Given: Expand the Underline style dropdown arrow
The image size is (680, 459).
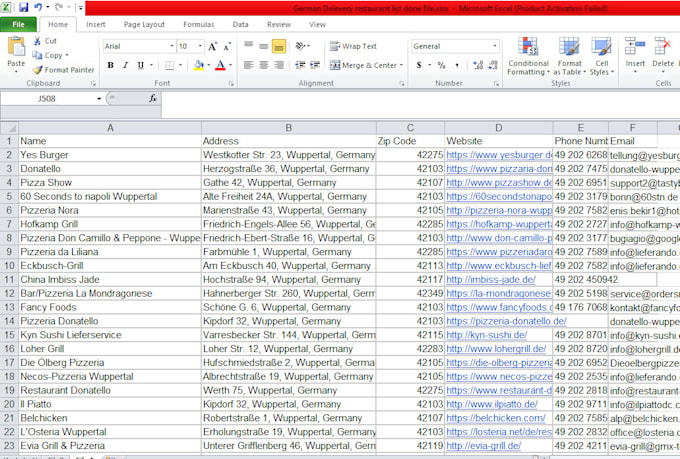Looking at the screenshot, I should click(151, 65).
